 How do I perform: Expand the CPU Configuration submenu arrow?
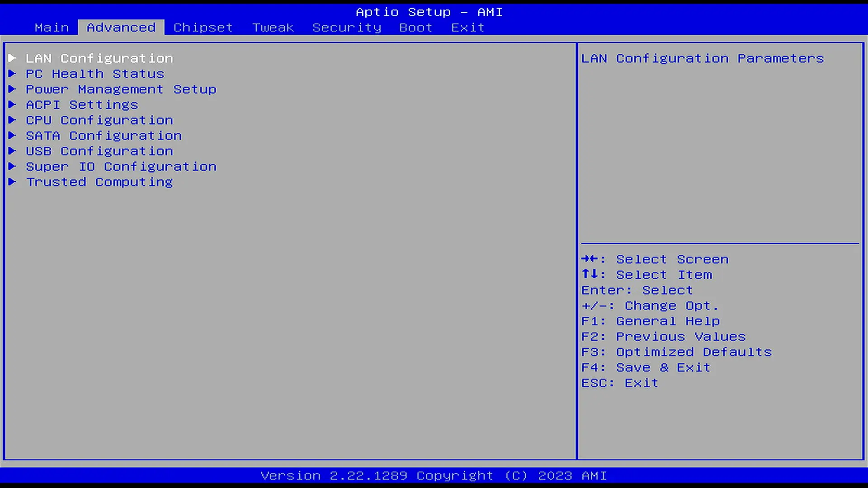point(12,120)
